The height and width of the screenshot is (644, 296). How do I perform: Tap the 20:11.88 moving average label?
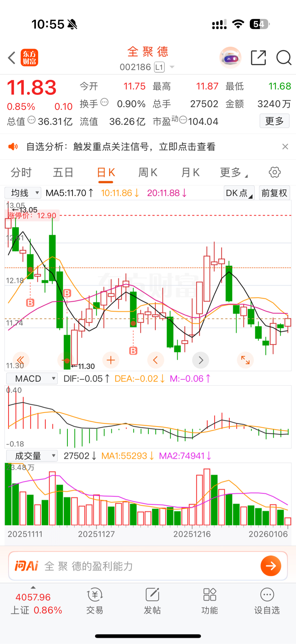click(167, 193)
